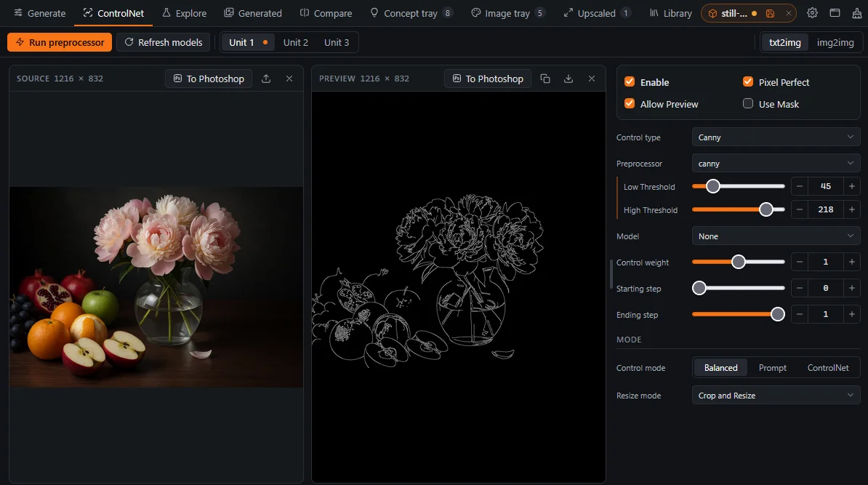Click the broom cleanup icon
Viewport: 868px width, 485px height.
click(x=856, y=13)
